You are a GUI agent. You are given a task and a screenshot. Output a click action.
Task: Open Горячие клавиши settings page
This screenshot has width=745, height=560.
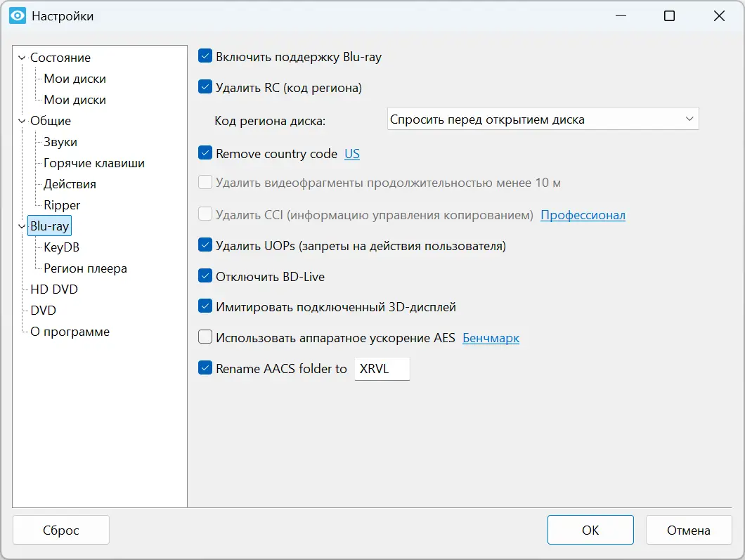pos(94,163)
